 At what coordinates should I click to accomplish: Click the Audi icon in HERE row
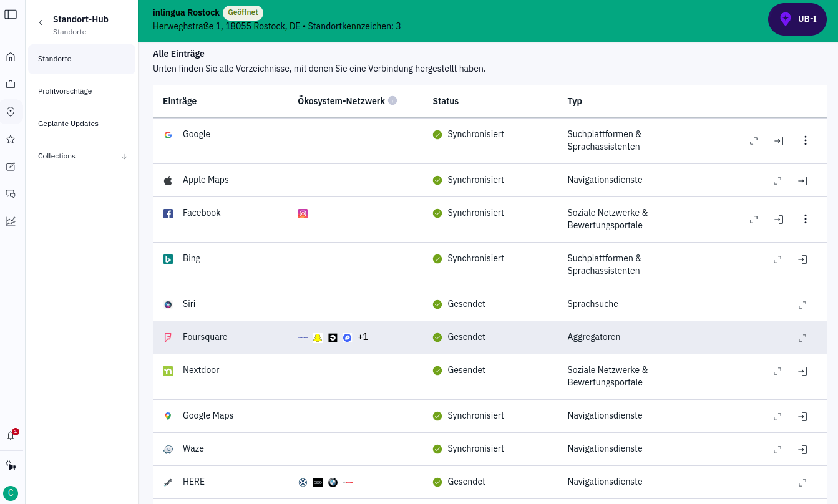(x=318, y=482)
